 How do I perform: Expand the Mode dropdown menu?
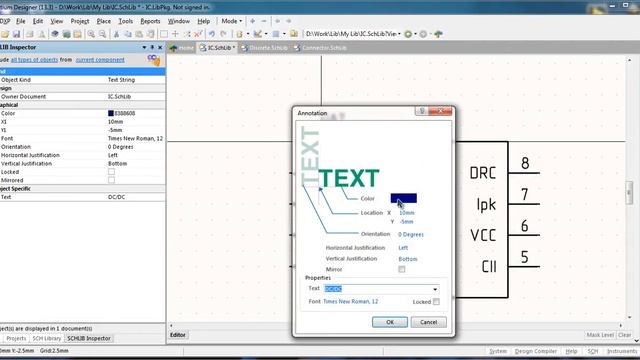pyautogui.click(x=232, y=21)
